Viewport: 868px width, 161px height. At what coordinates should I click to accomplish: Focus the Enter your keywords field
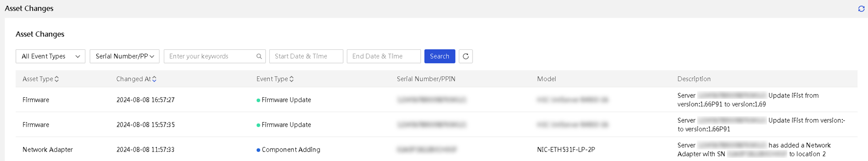[x=215, y=56]
